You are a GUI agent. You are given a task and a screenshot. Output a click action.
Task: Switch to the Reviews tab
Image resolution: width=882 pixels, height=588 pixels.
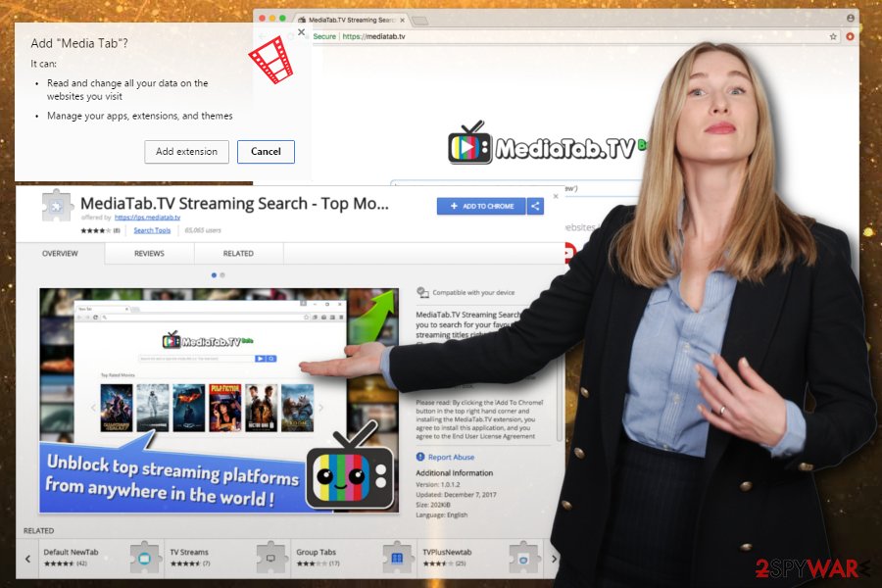(149, 253)
